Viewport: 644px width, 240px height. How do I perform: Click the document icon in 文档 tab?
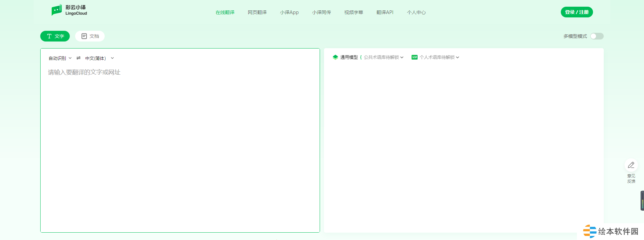coord(84,36)
